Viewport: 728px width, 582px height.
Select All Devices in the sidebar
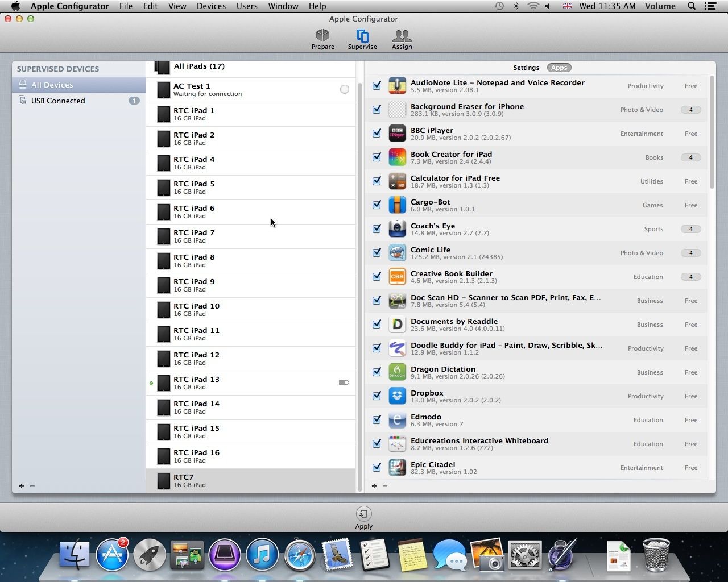[79, 85]
